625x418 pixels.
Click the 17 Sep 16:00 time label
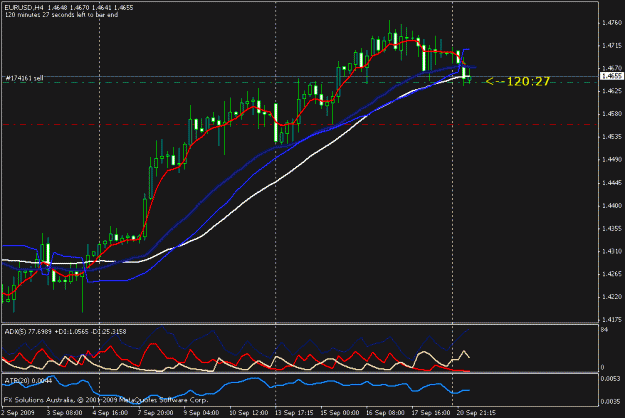431,413
